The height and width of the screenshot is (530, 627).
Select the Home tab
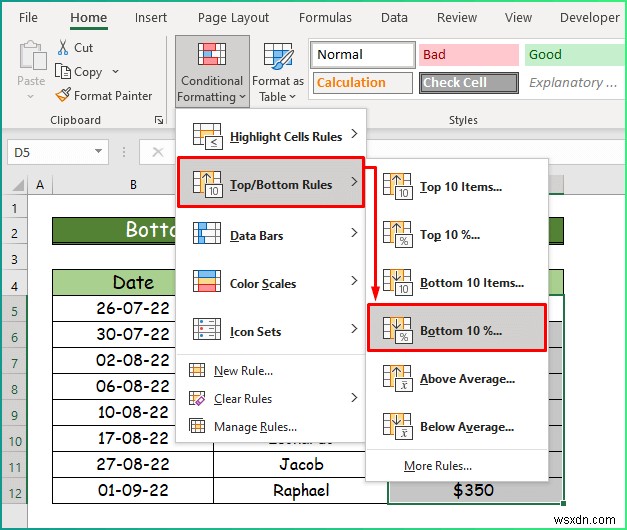tap(88, 18)
